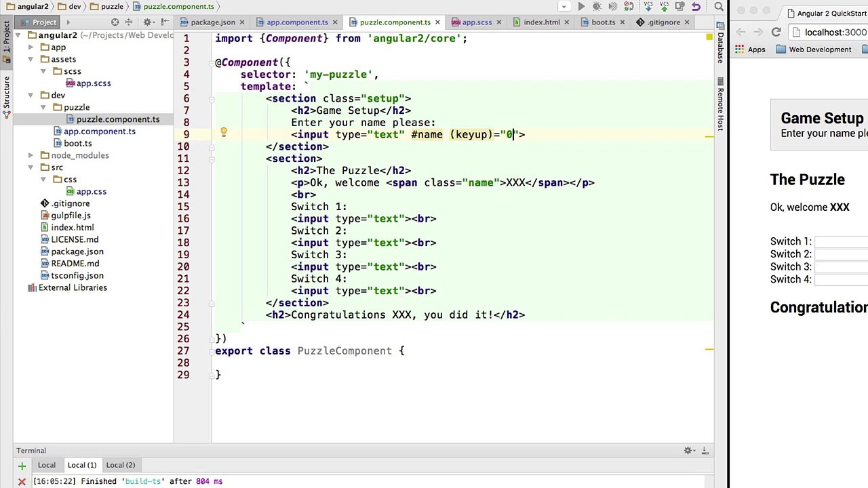The image size is (868, 488).
Task: Hide the Terminal panel
Action: [x=705, y=451]
